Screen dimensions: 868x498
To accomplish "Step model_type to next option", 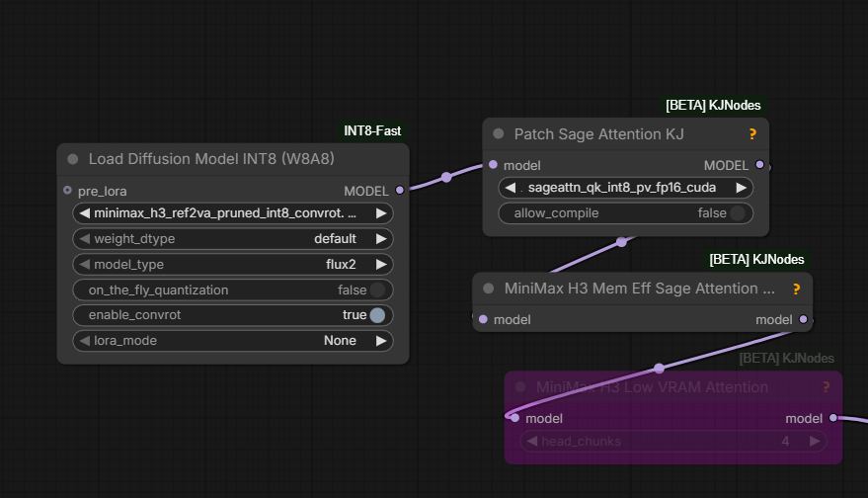I will (381, 264).
